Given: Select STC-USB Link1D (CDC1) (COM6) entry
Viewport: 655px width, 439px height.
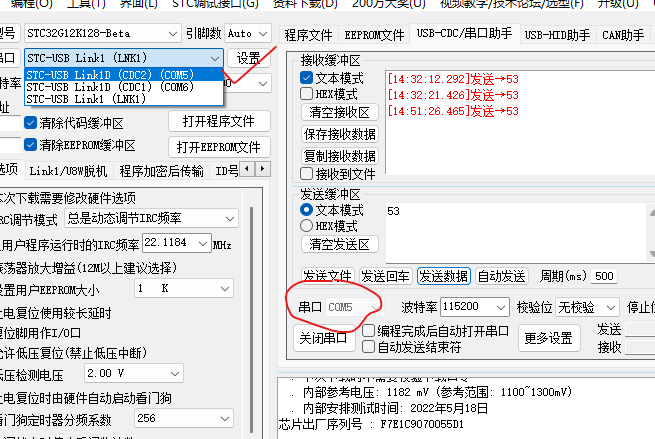Looking at the screenshot, I should pyautogui.click(x=124, y=87).
